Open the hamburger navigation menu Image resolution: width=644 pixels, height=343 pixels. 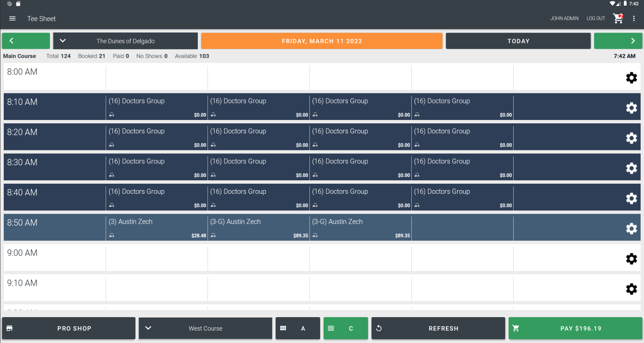12,19
